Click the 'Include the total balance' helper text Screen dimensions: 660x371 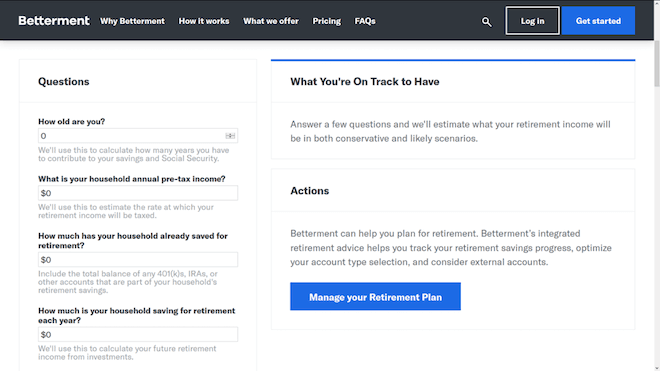(128, 282)
